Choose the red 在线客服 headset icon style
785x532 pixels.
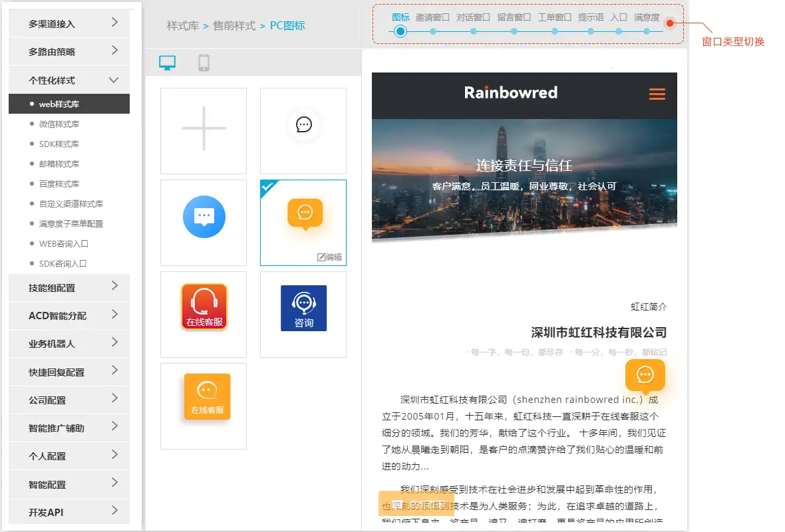(x=204, y=315)
